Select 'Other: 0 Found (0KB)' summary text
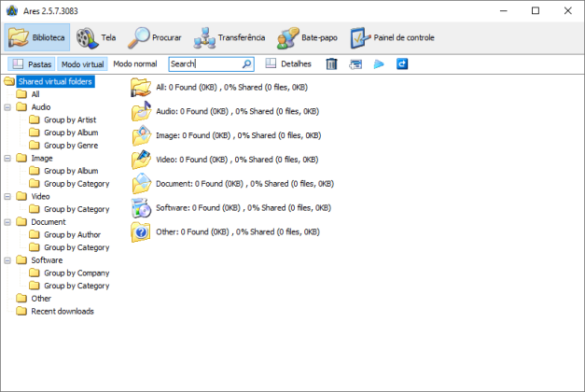Screen dimensions: 585x392 pyautogui.click(x=238, y=231)
